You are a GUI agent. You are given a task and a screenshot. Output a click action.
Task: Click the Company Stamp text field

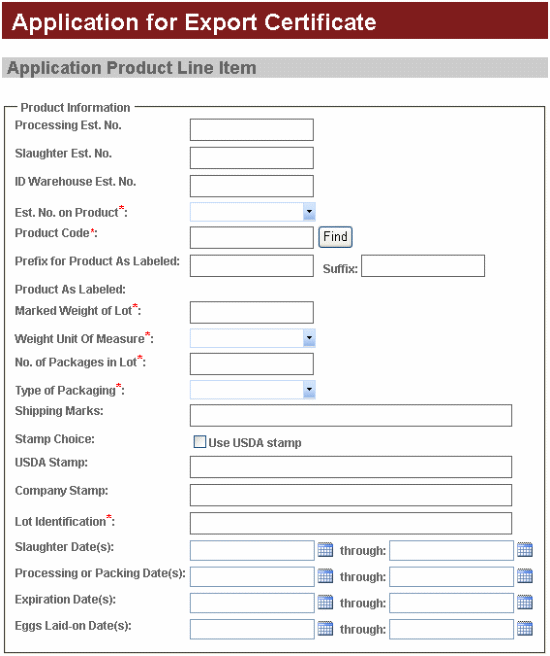coord(350,495)
